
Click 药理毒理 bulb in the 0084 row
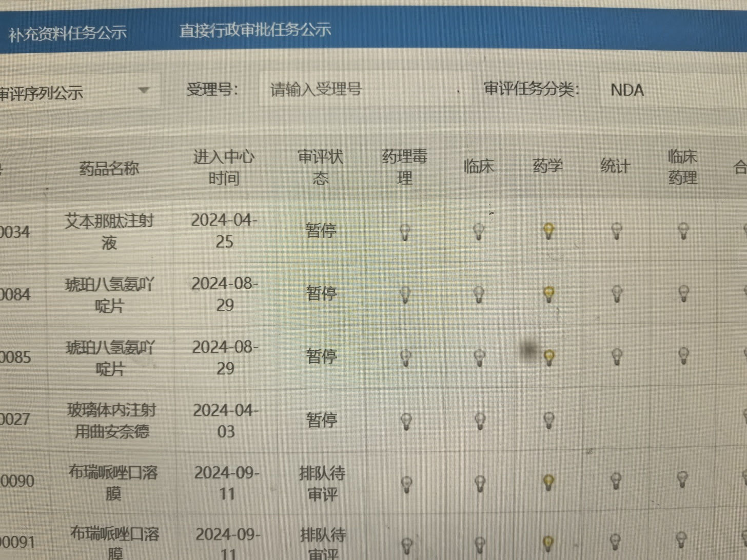[x=405, y=295]
